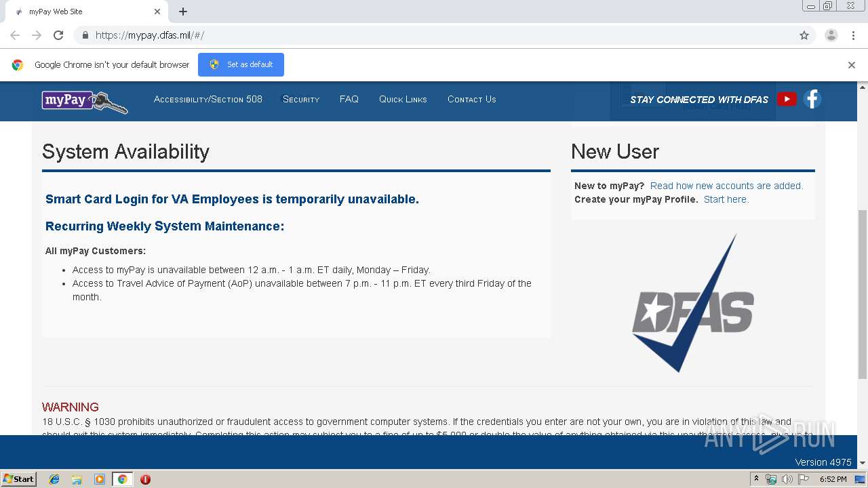Click the myPay logo
The width and height of the screenshot is (868, 488).
tap(85, 101)
